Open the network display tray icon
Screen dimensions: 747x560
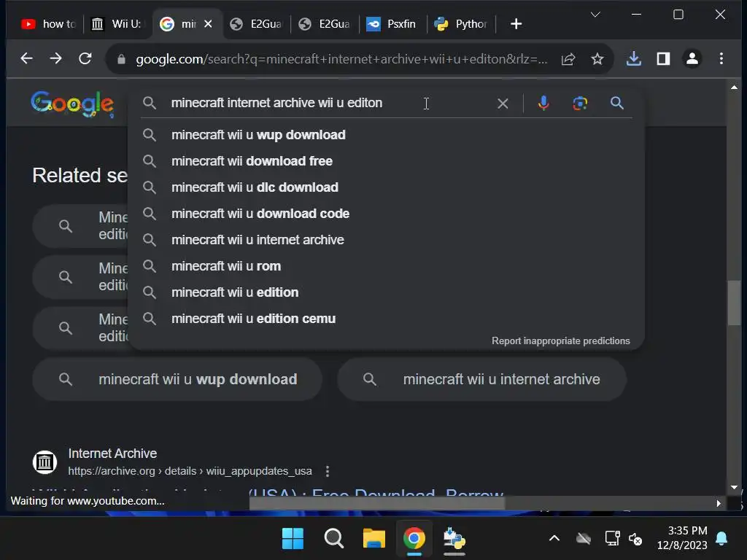[x=612, y=539]
